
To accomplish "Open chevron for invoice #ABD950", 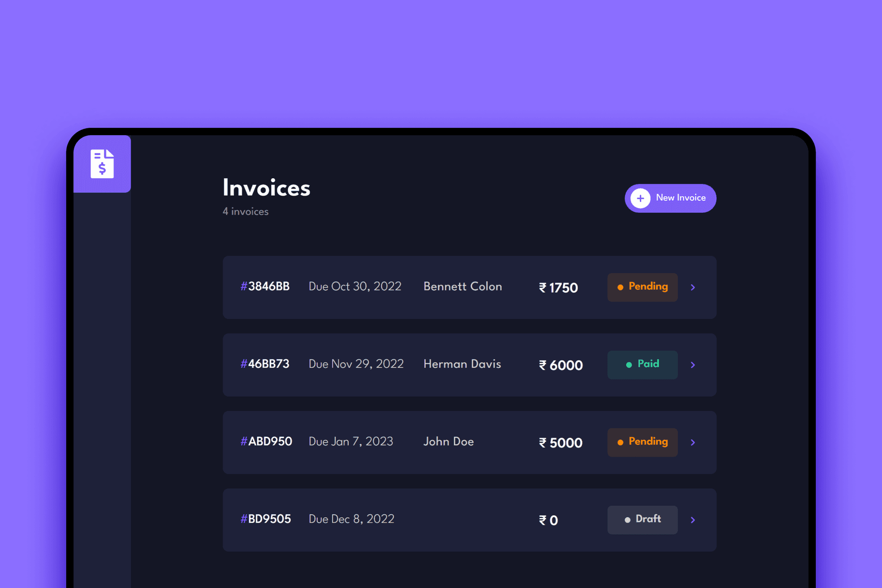I will (x=693, y=442).
